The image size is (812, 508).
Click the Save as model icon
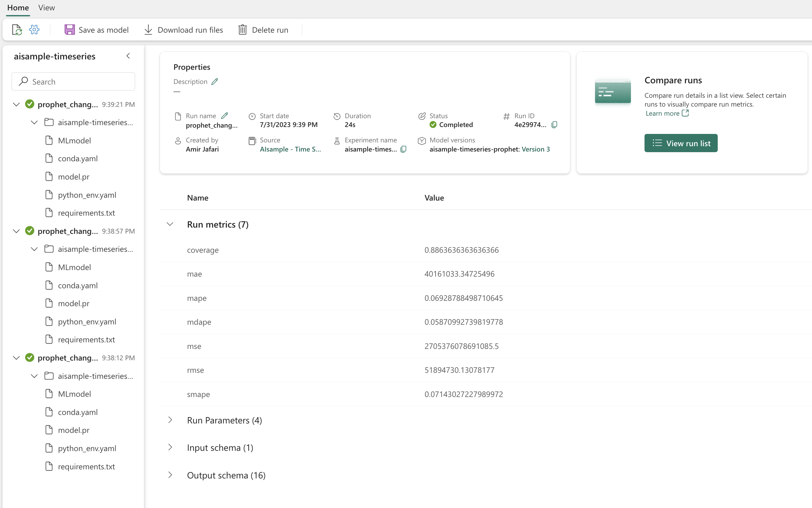pyautogui.click(x=70, y=30)
